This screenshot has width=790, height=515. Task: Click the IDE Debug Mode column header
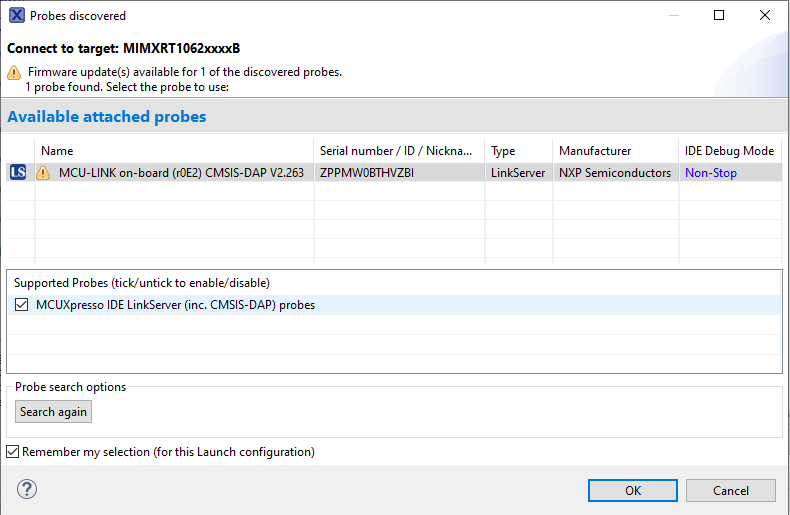point(729,150)
